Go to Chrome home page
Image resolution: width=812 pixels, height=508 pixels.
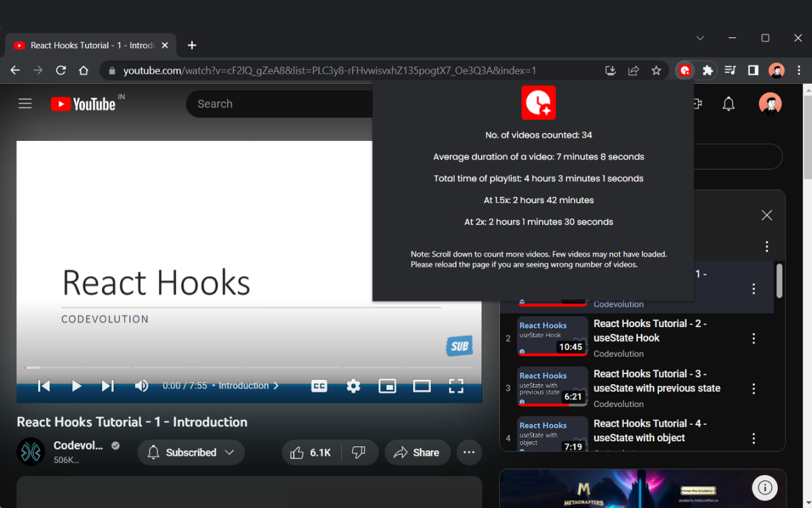click(x=83, y=70)
